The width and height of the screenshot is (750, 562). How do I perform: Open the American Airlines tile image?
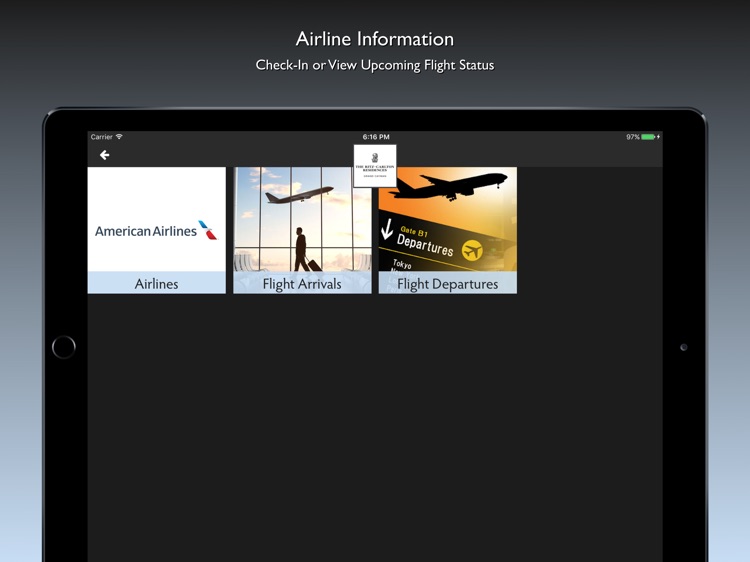coord(156,220)
